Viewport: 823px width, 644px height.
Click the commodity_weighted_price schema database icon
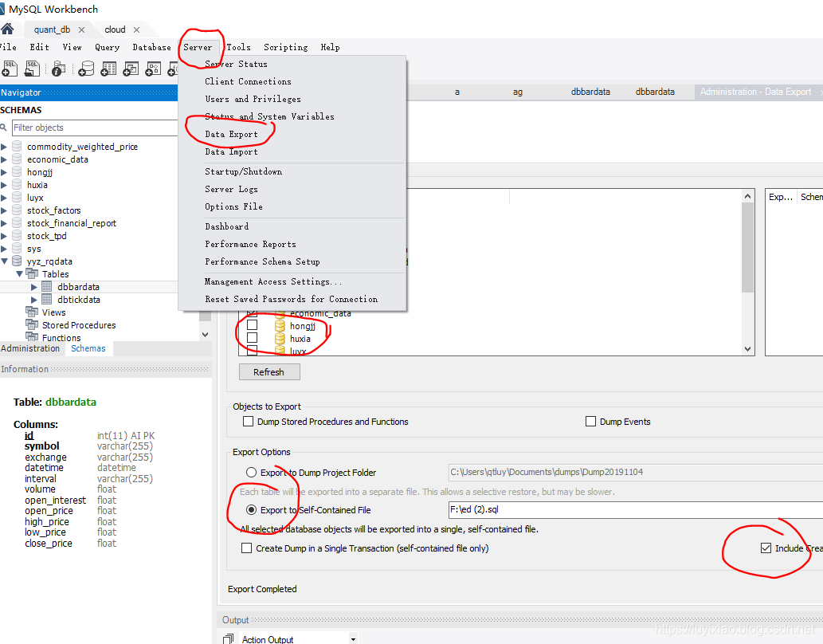17,146
